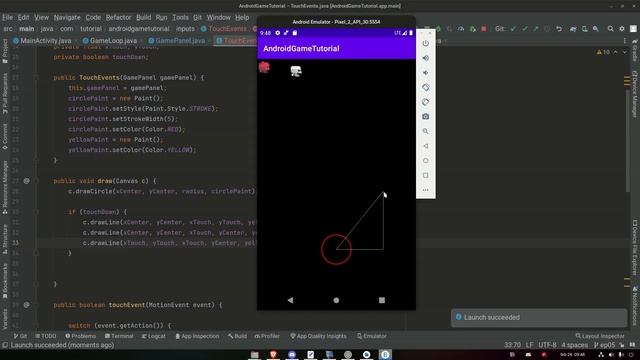Open the View menu
The height and width of the screenshot is (360, 640).
41,18
